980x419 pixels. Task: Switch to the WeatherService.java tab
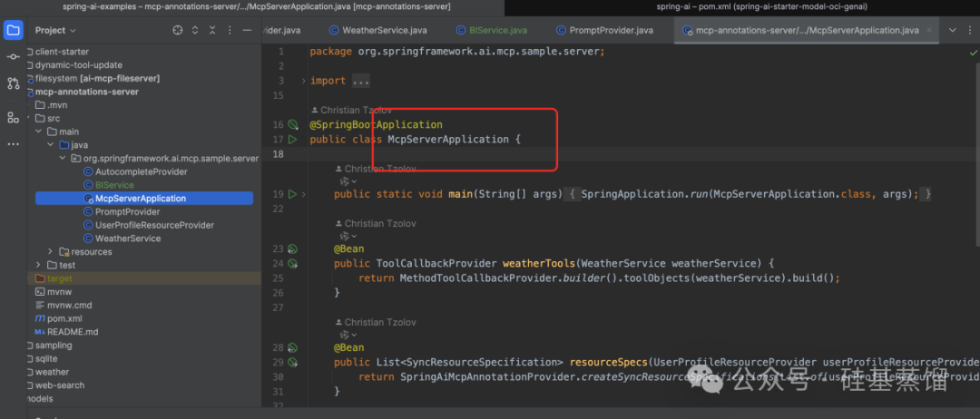coord(378,30)
